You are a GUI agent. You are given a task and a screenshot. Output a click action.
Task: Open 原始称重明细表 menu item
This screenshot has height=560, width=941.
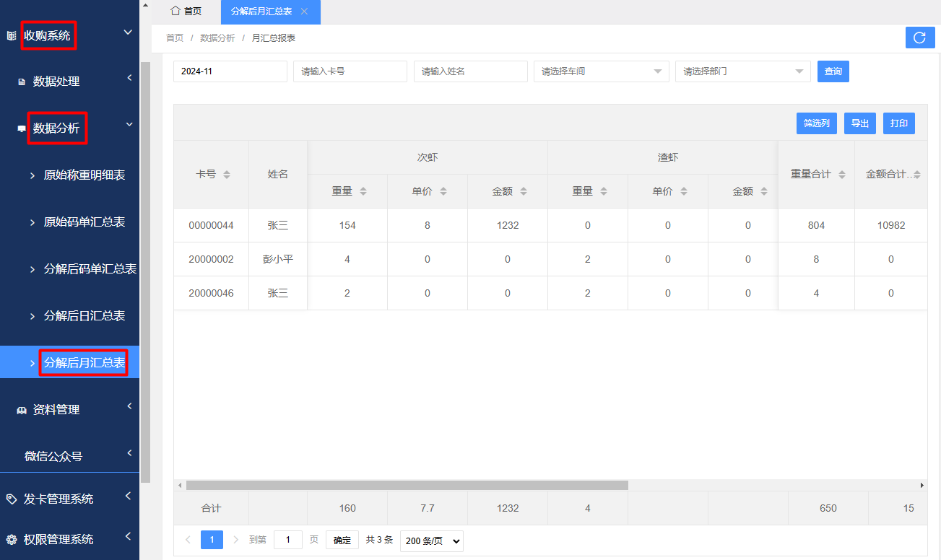coord(84,175)
